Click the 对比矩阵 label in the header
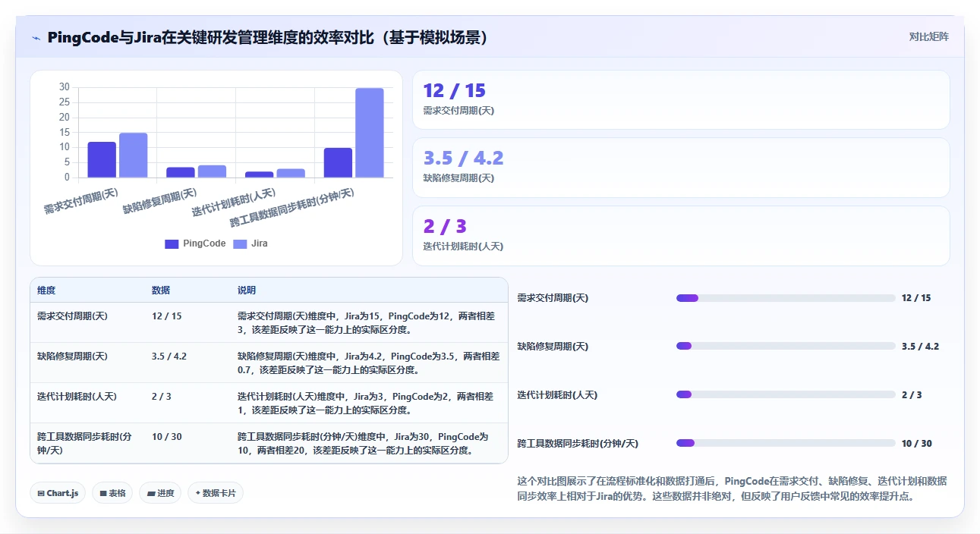This screenshot has height=534, width=980. coord(929,36)
